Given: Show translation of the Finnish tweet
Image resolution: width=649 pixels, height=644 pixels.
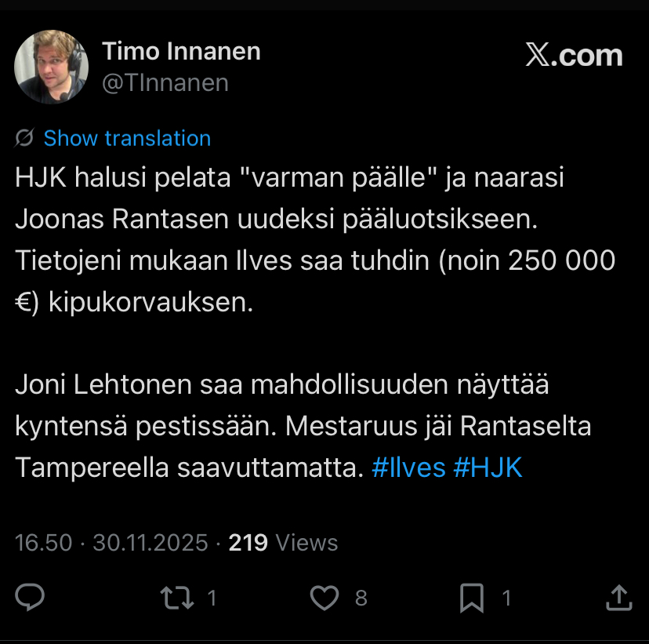Looking at the screenshot, I should pyautogui.click(x=127, y=139).
